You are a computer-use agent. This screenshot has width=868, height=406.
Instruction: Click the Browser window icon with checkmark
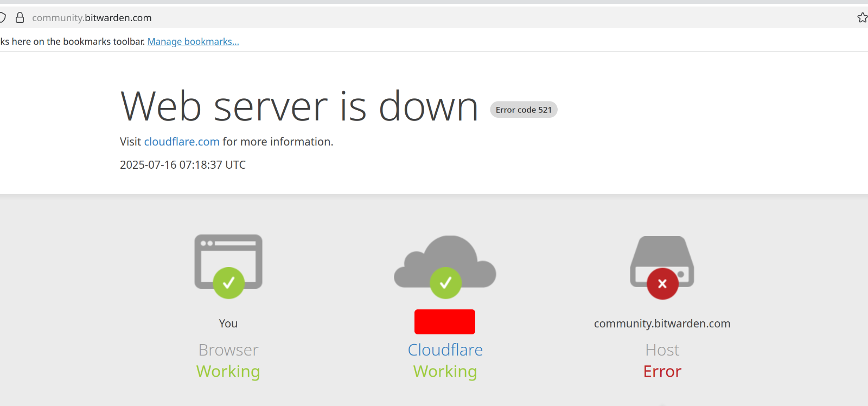(228, 266)
